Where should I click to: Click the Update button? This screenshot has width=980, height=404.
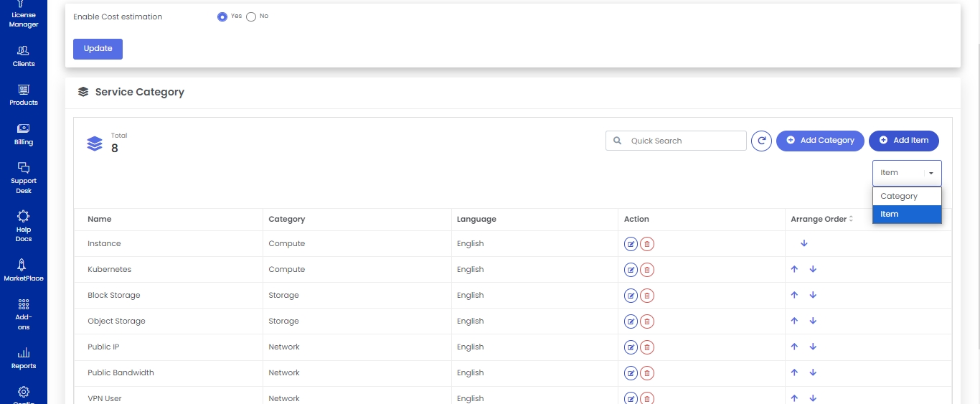click(98, 49)
